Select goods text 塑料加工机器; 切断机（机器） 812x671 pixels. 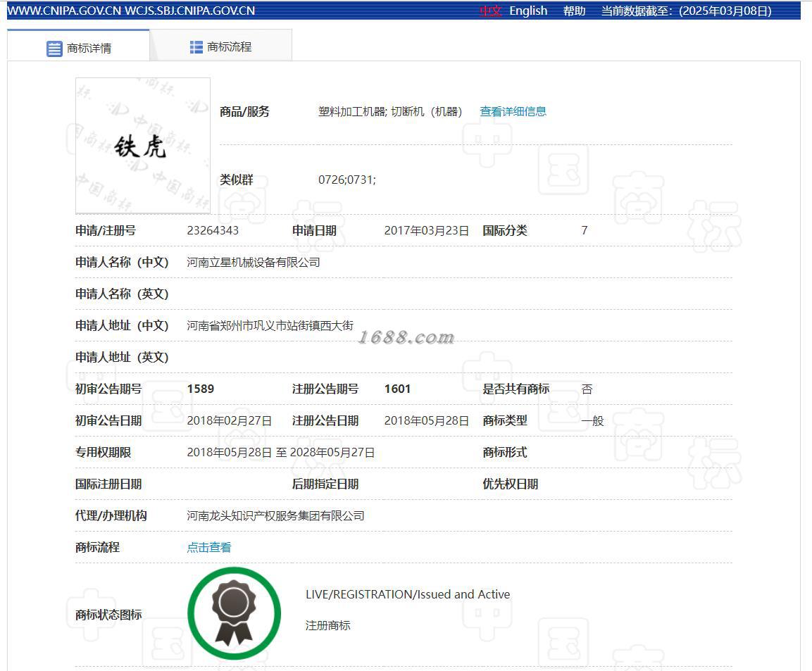[390, 111]
